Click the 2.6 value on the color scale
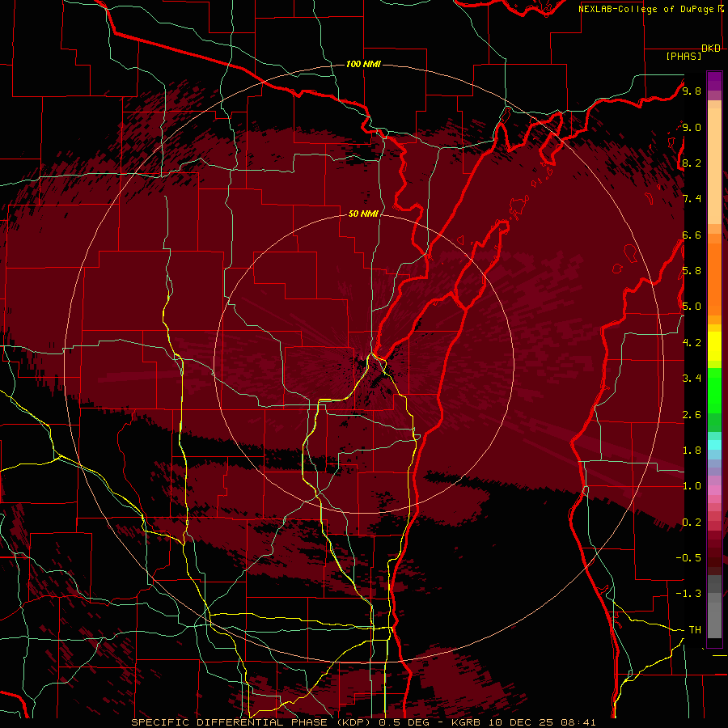The image size is (728, 728). 692,415
